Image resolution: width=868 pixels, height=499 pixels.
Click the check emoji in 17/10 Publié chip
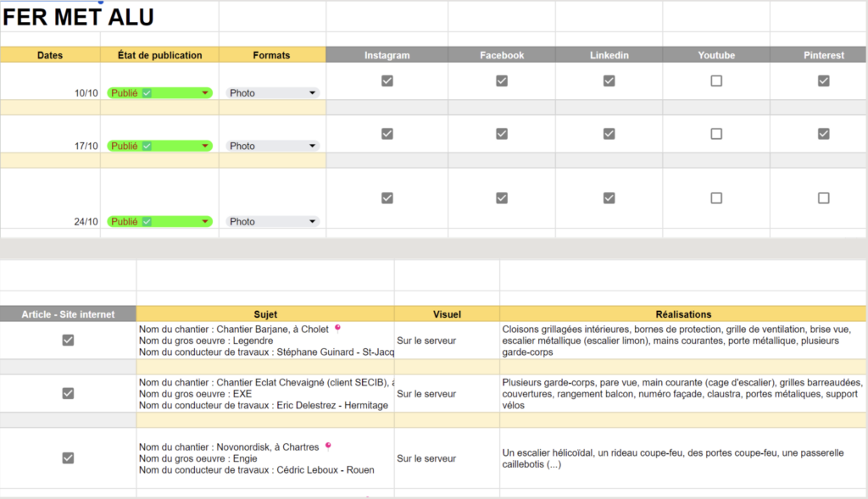click(x=147, y=146)
